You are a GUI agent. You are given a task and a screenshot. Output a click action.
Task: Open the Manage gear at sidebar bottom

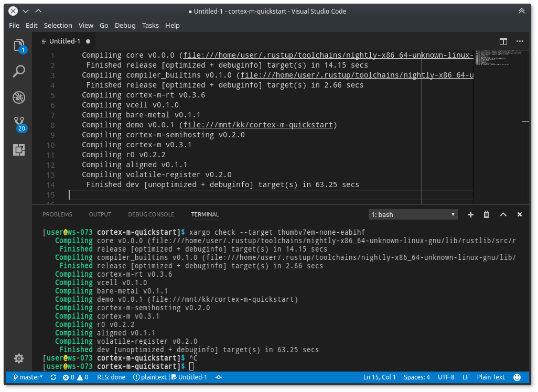tap(19, 358)
